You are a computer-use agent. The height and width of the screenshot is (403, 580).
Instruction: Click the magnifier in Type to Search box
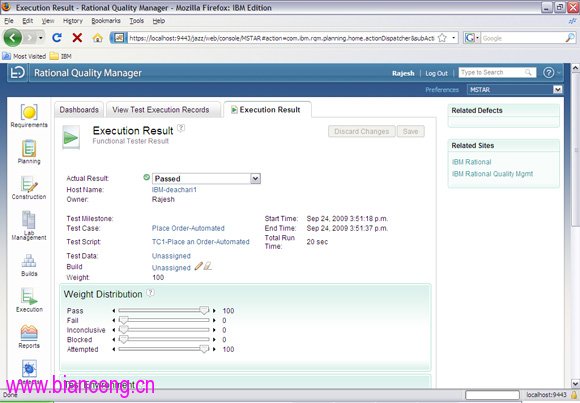528,73
